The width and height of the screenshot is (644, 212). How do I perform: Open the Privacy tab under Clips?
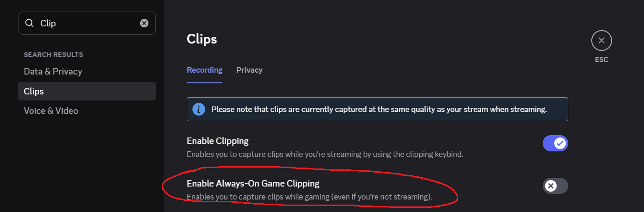249,70
